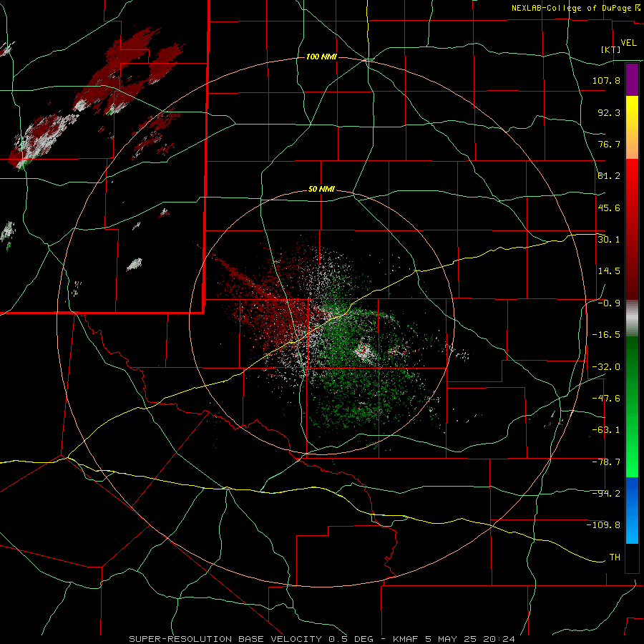Click the purple segment of the color bar
This screenshot has width=644, height=644.
(x=632, y=79)
